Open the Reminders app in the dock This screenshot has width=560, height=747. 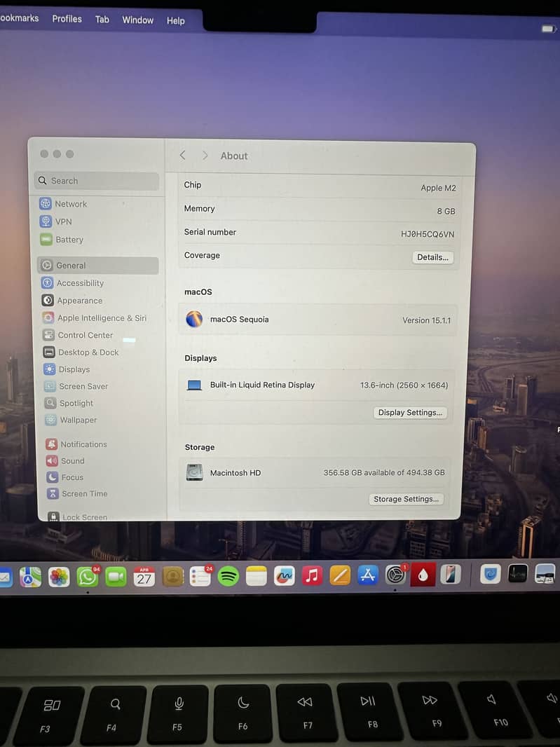pyautogui.click(x=200, y=577)
